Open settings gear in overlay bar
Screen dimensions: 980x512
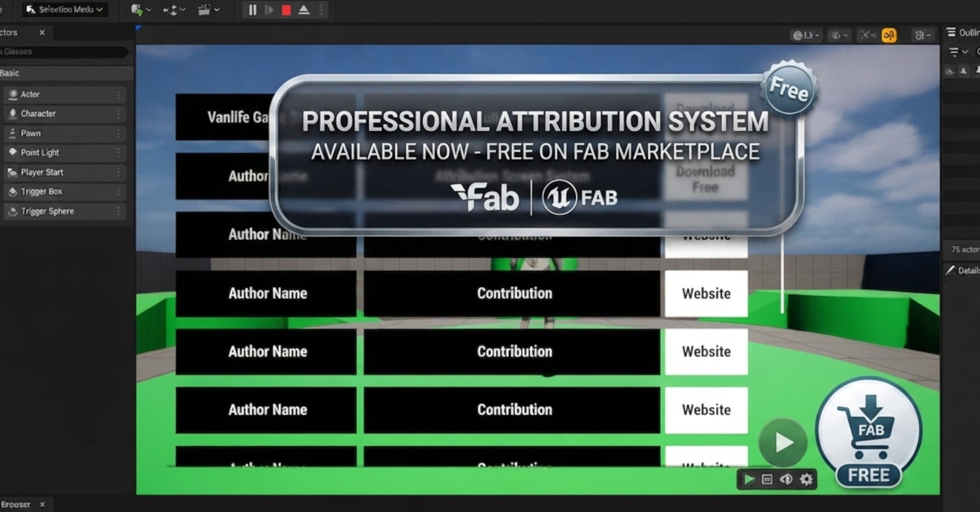806,479
